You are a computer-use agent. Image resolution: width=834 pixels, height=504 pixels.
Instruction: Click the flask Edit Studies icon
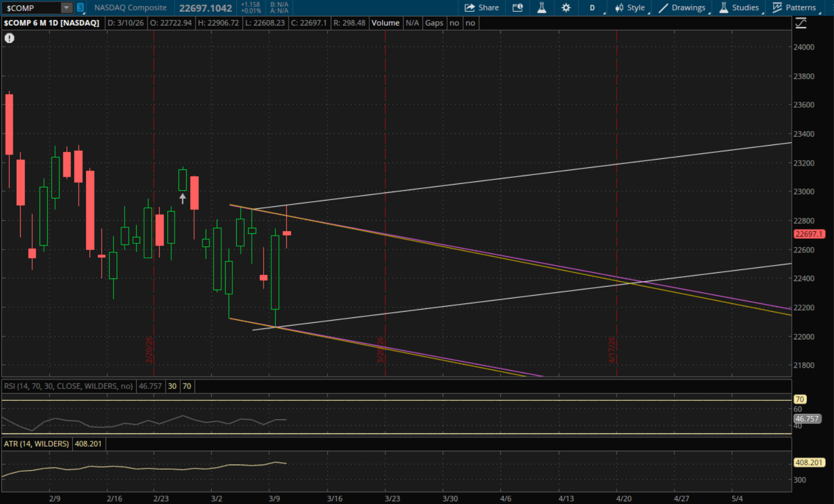pyautogui.click(x=542, y=8)
